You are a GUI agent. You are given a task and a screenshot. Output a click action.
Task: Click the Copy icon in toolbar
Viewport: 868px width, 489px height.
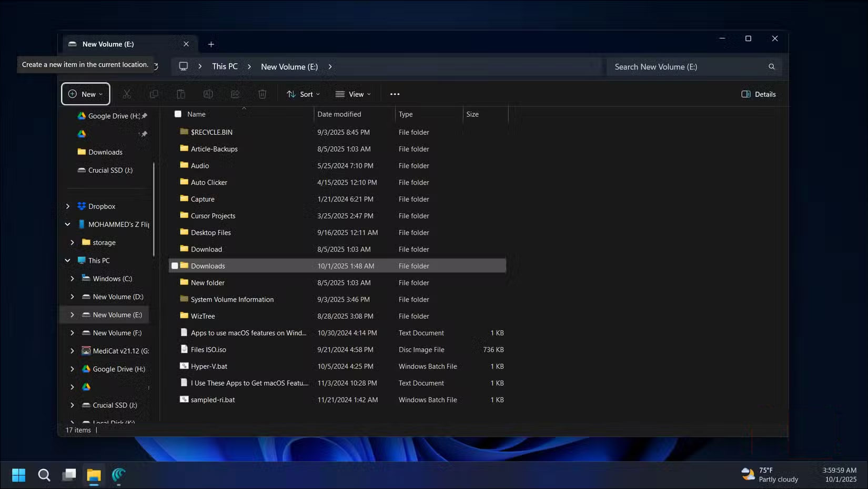coord(154,94)
